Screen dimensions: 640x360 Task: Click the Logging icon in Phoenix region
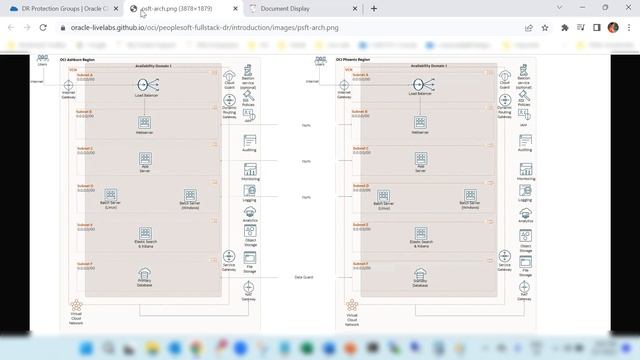click(x=525, y=191)
